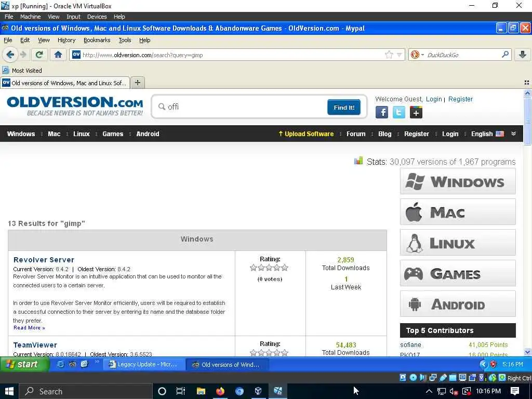The image size is (532, 399).
Task: Expand XP quick launch overflow chevron
Action: 97,362
